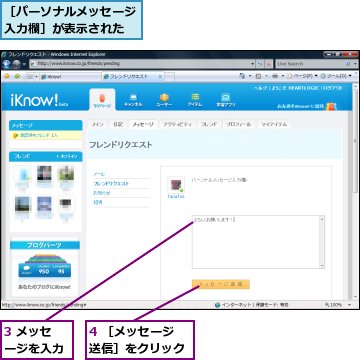
Task: Open the ユーザー navigation icon
Action: 164,100
